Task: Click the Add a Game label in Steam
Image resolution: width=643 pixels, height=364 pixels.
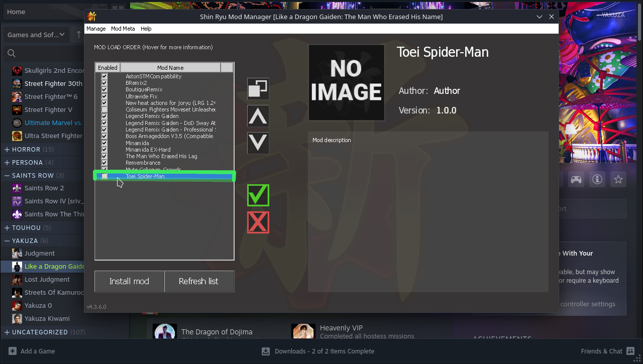Action: [38, 351]
